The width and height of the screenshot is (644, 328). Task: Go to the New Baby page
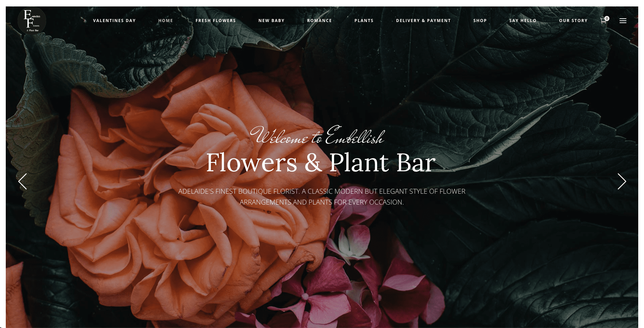(271, 21)
